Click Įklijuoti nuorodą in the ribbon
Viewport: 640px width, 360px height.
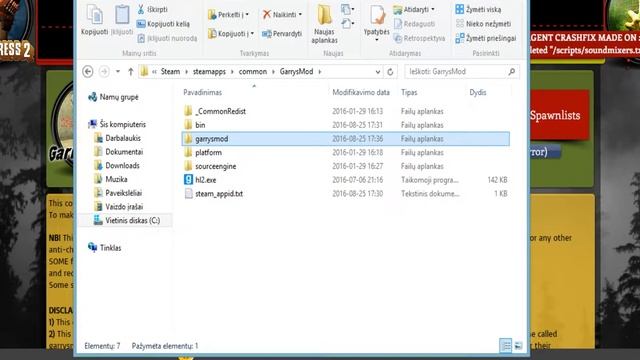pos(167,38)
